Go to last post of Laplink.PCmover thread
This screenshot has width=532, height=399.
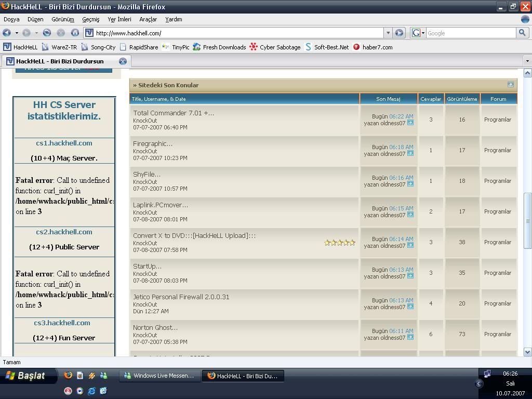[410, 215]
